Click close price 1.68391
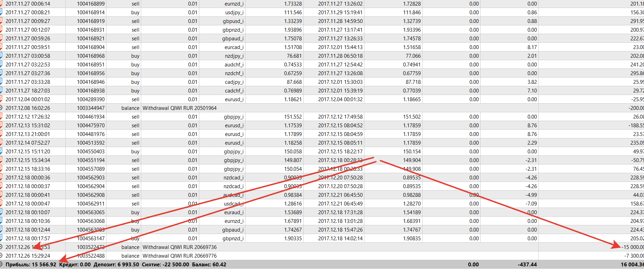This screenshot has width=644, height=274. 412,221
